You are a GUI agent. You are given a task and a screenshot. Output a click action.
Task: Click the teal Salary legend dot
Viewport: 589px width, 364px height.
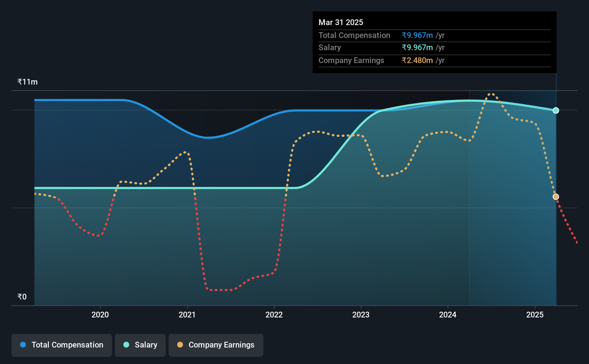coord(126,345)
